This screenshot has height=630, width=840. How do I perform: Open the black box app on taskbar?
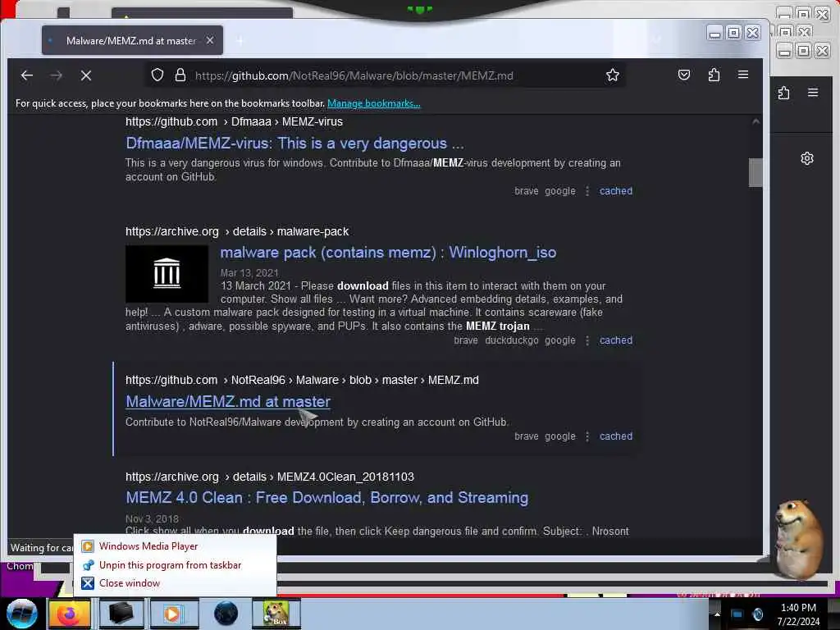coord(121,614)
